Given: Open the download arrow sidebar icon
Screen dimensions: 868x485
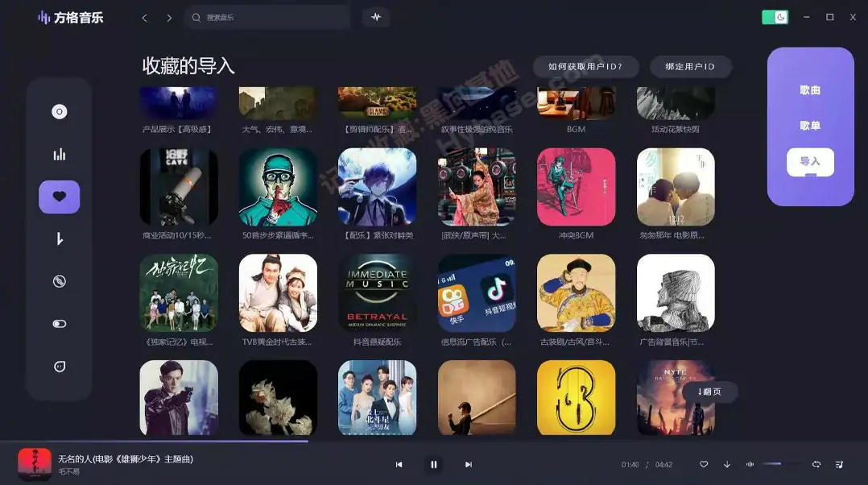Looking at the screenshot, I should [x=60, y=239].
